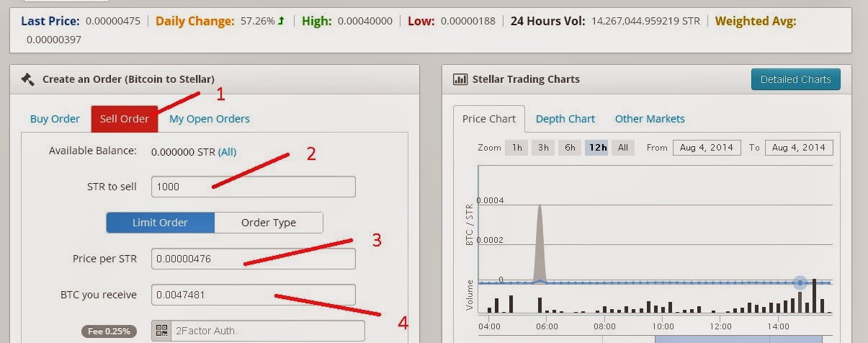Set chart zoom to 3h
The height and width of the screenshot is (343, 868).
543,148
